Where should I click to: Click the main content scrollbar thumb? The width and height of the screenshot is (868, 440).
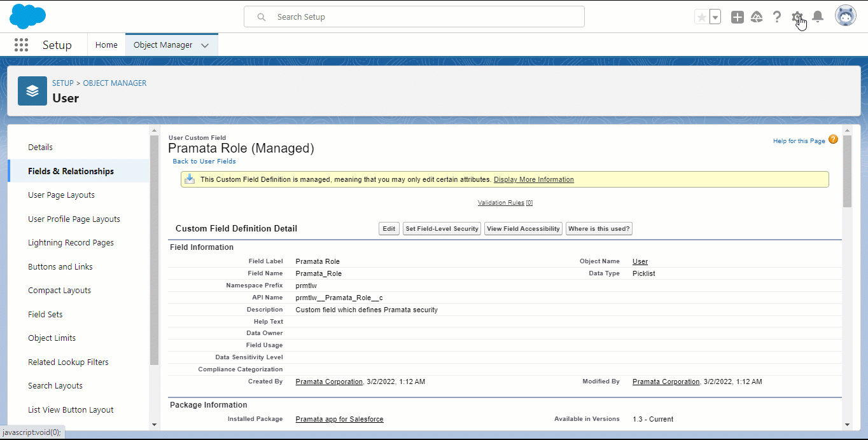pyautogui.click(x=847, y=170)
